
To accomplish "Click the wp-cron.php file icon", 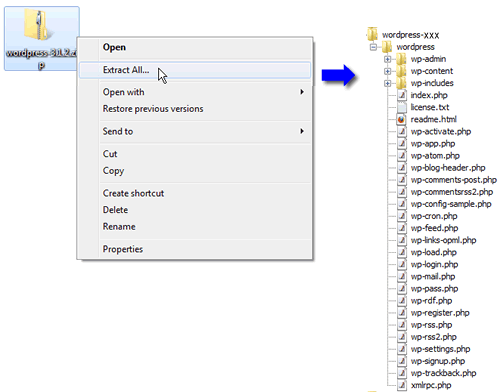I will (402, 216).
